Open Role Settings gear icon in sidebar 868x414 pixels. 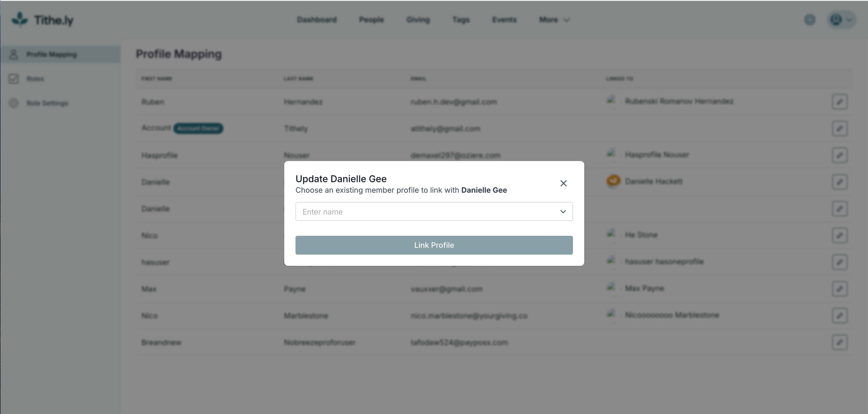(14, 103)
